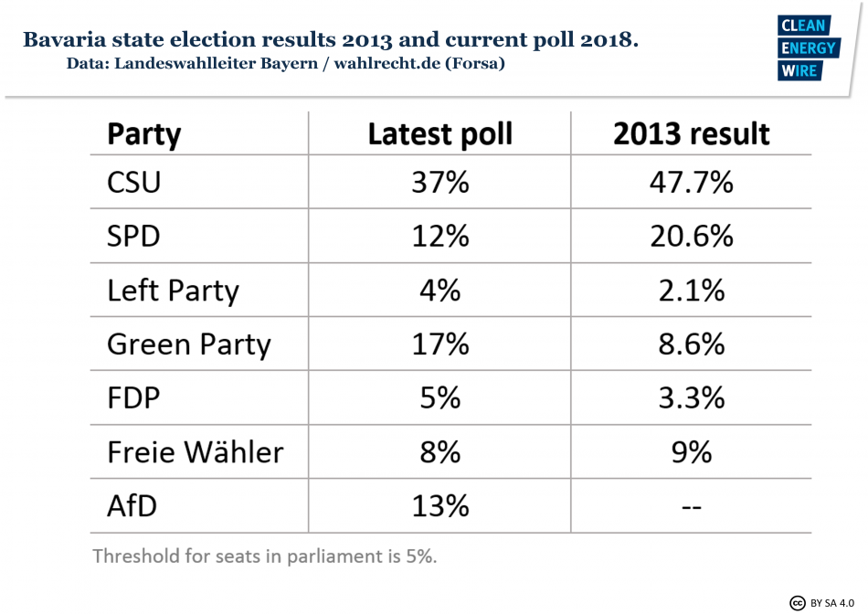Click the SPD party row label
The height and width of the screenshot is (614, 868).
click(x=133, y=237)
